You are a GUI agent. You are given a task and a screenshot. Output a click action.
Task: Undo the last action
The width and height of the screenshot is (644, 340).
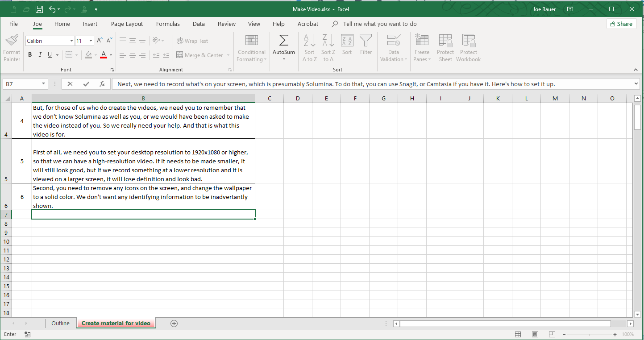52,9
